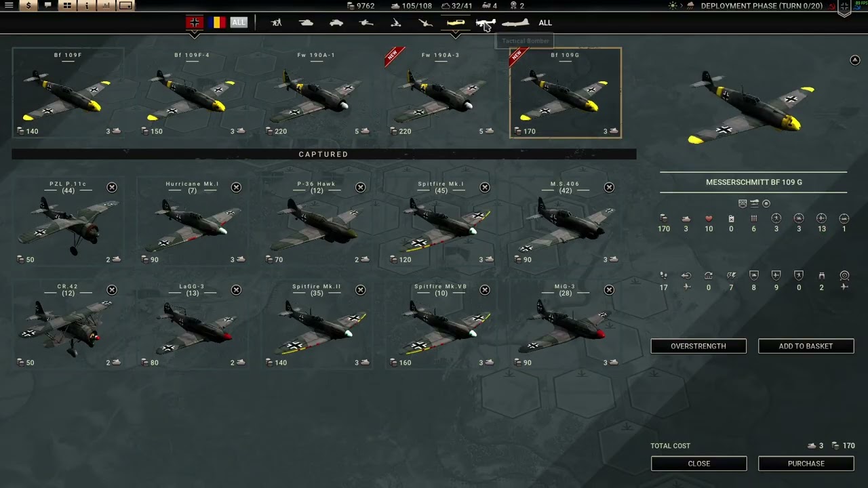
Task: Select the captured MiG-3 card
Action: pyautogui.click(x=565, y=325)
